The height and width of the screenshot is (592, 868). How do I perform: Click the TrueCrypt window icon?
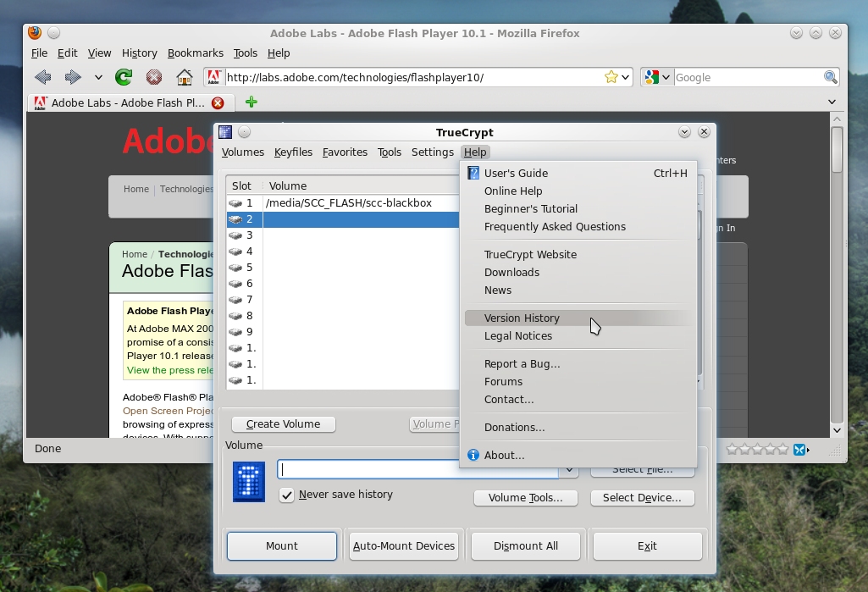click(x=225, y=132)
